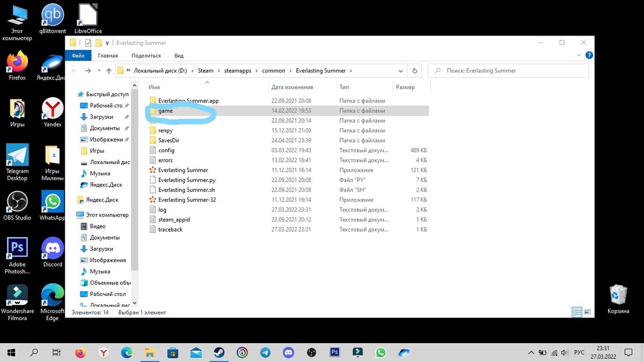
Task: Click the Photoshop icon in the taskbar
Action: (x=335, y=352)
